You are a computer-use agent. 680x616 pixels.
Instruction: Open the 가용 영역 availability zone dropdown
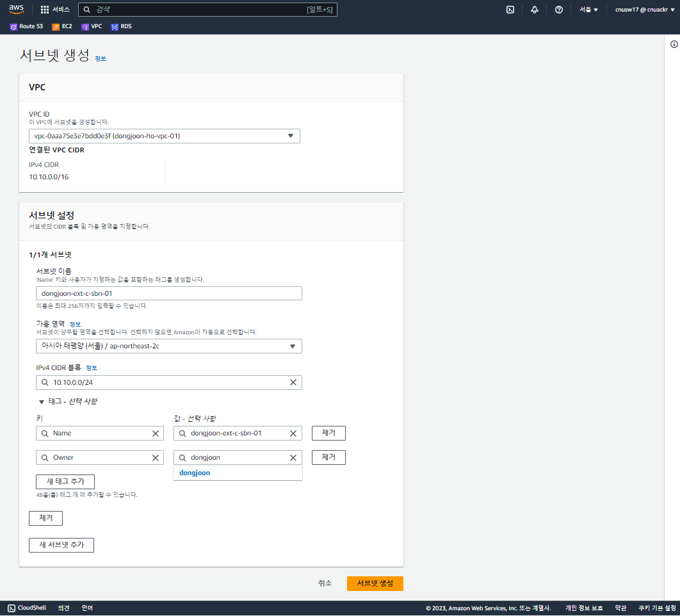168,346
